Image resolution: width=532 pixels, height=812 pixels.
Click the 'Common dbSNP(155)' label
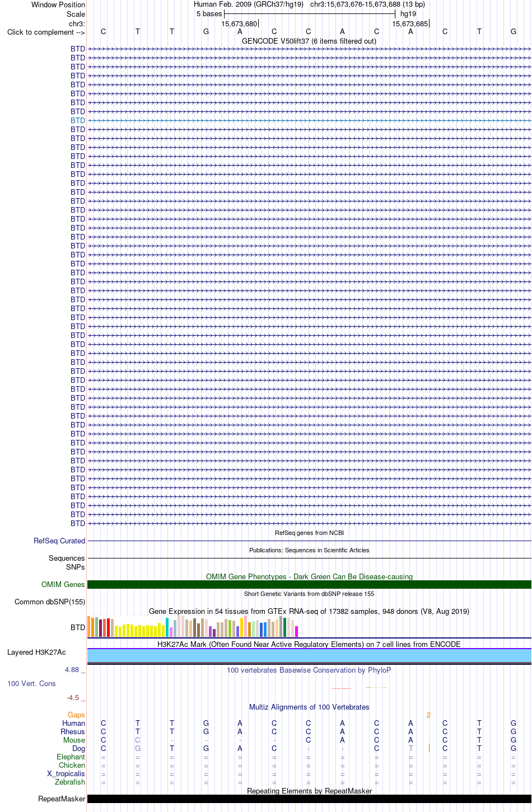click(x=50, y=602)
